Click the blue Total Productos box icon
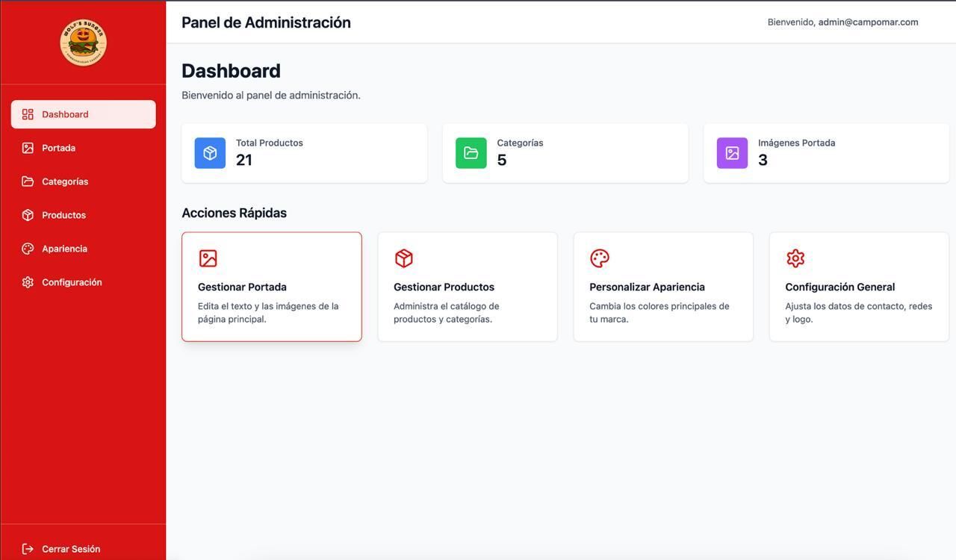Viewport: 956px width, 560px height. (x=210, y=153)
